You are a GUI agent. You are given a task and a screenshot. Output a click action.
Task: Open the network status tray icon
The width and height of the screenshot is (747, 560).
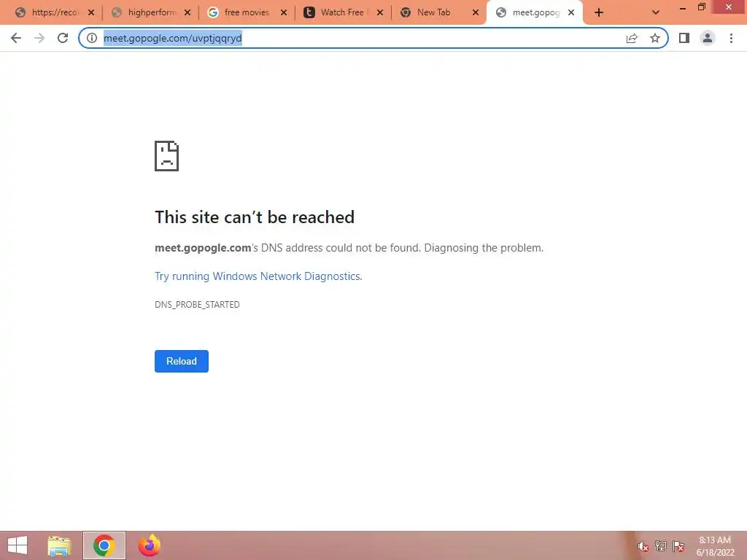click(x=661, y=546)
